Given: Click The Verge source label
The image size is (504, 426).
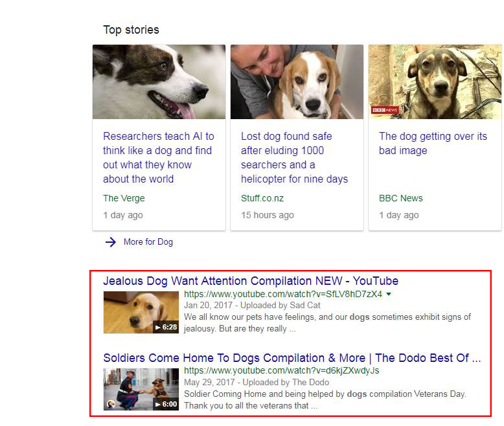Looking at the screenshot, I should point(124,198).
